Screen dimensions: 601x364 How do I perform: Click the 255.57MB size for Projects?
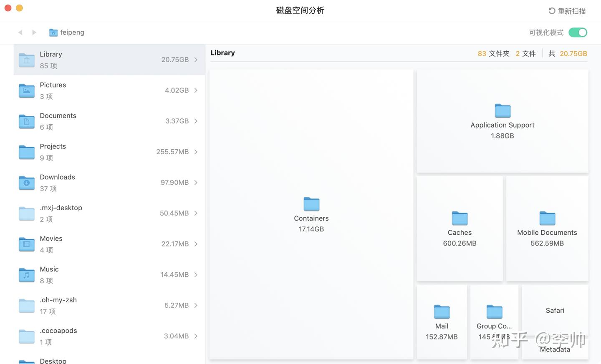click(172, 152)
